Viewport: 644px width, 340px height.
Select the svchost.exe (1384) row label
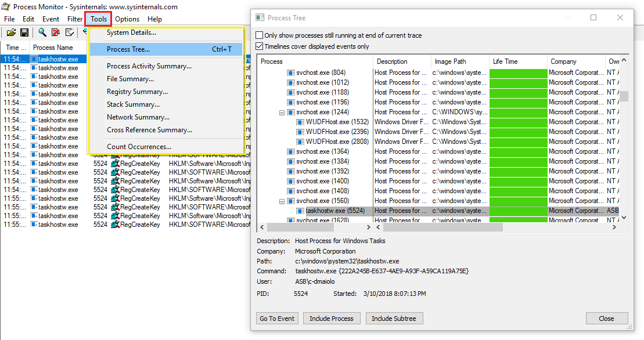tap(322, 161)
